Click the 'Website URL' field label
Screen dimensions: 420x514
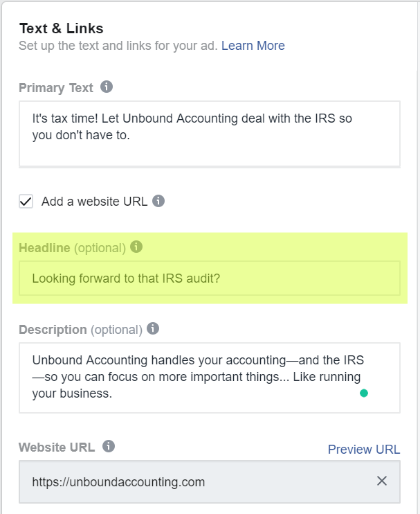click(x=57, y=447)
